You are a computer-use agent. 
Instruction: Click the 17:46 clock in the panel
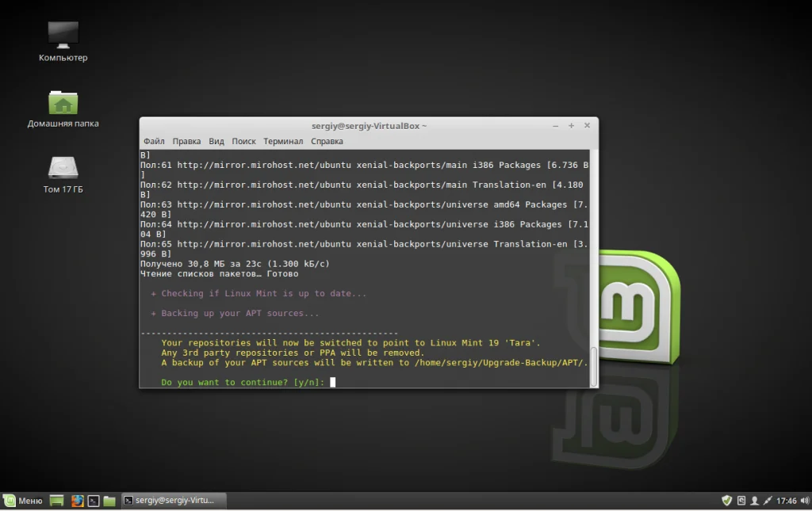[x=786, y=501]
